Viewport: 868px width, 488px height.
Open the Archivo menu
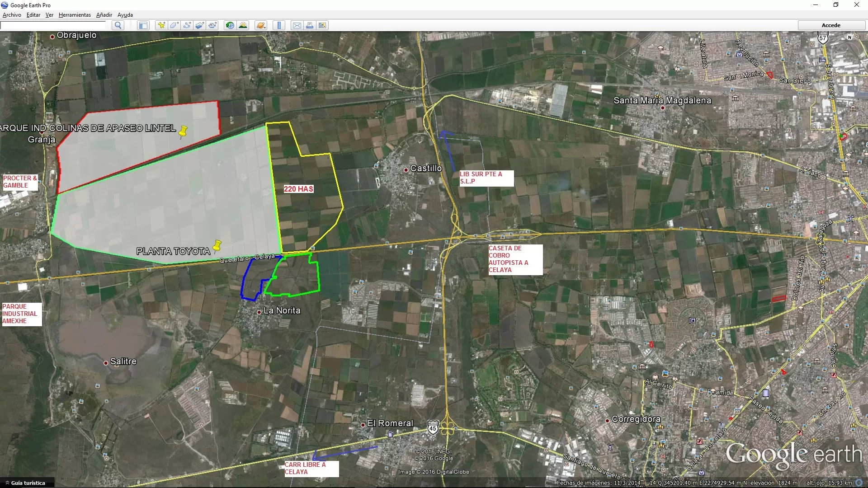point(12,15)
